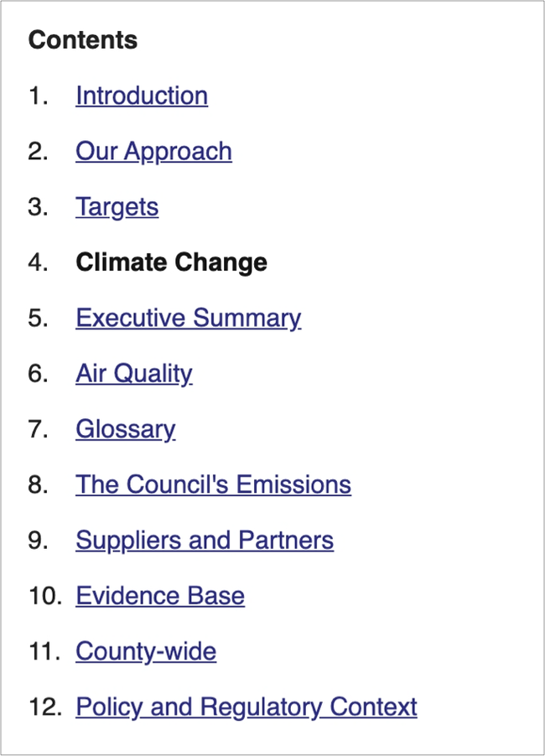Visit The Council's Emissions page

[213, 484]
